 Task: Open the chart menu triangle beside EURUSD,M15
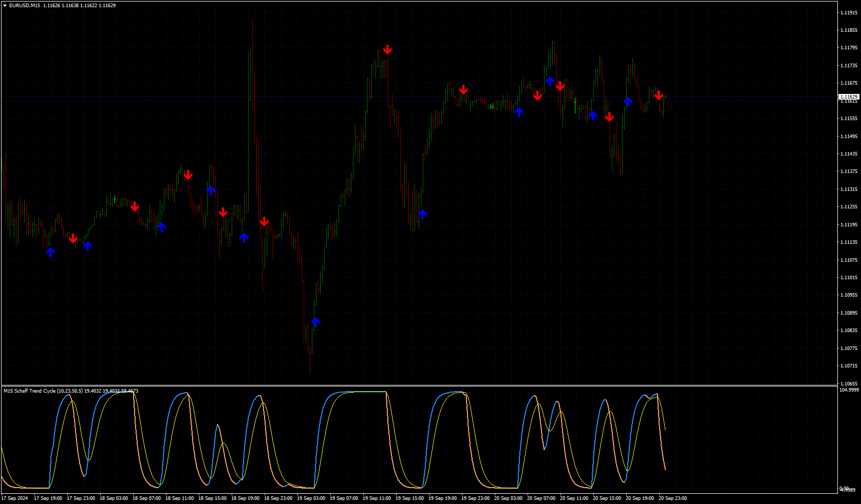pos(5,6)
